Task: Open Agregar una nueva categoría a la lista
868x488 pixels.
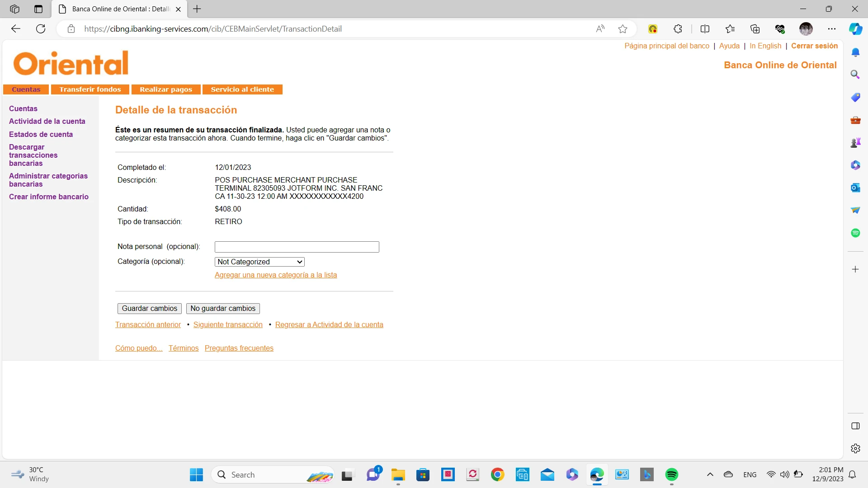Action: tap(276, 275)
